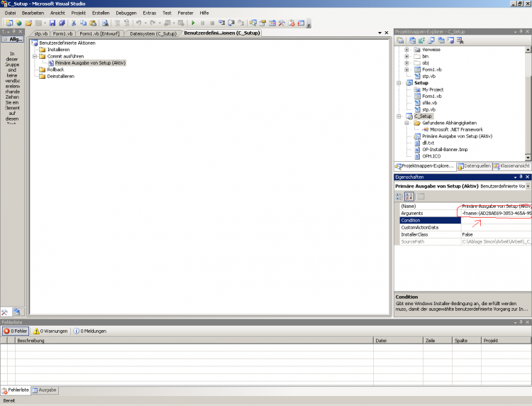Pin the Eigenschaften panel with the pushpin

tap(521, 177)
